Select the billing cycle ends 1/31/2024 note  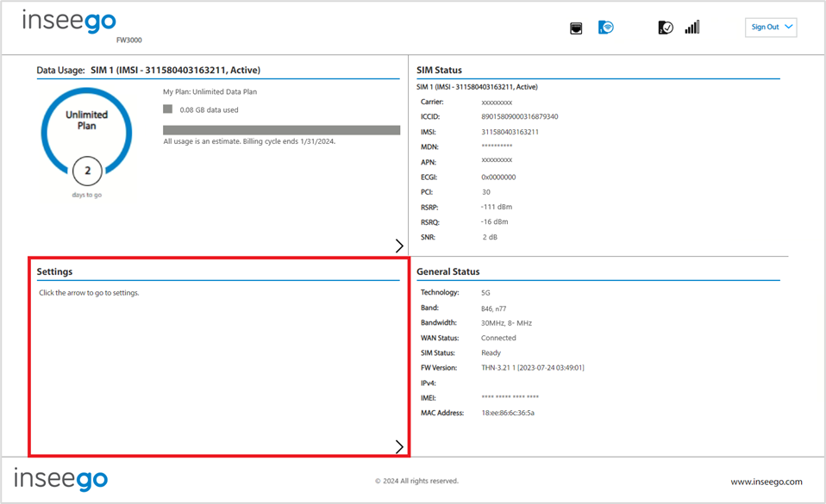coord(249,141)
